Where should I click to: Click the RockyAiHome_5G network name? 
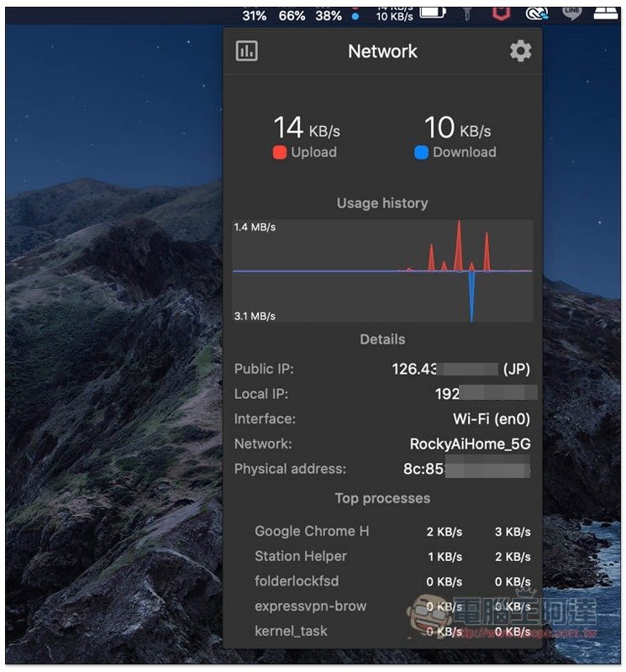coord(470,444)
